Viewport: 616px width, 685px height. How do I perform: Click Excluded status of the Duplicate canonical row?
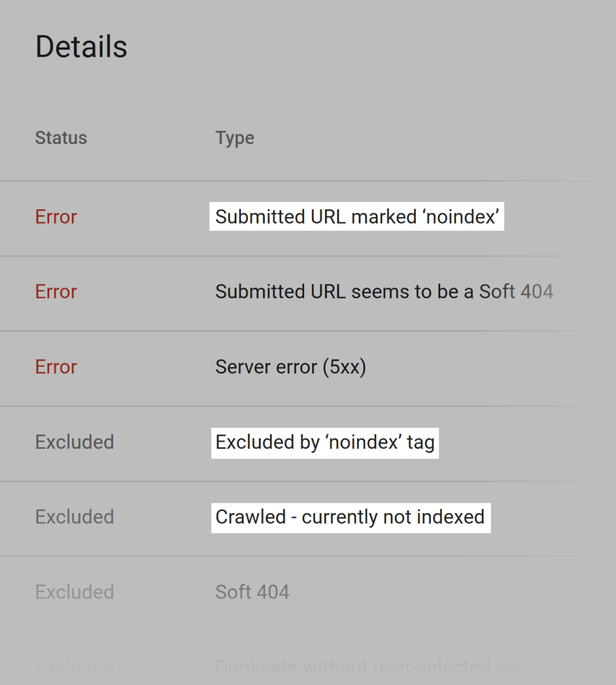click(x=75, y=667)
